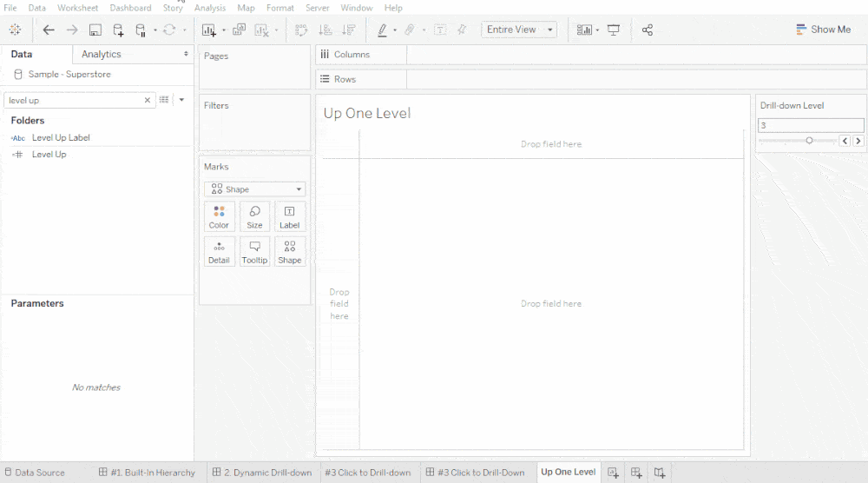Open the highlight dropdown arrow
The image size is (868, 483).
click(x=395, y=30)
